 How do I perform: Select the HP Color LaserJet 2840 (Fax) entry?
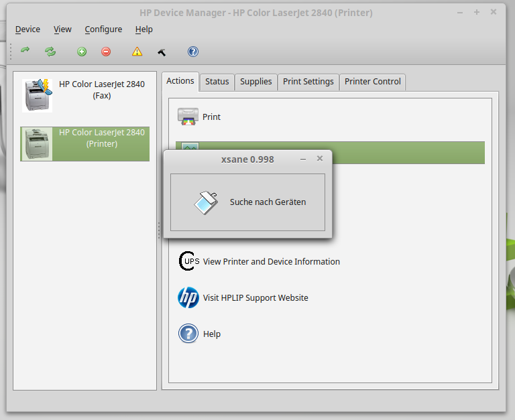coord(84,96)
